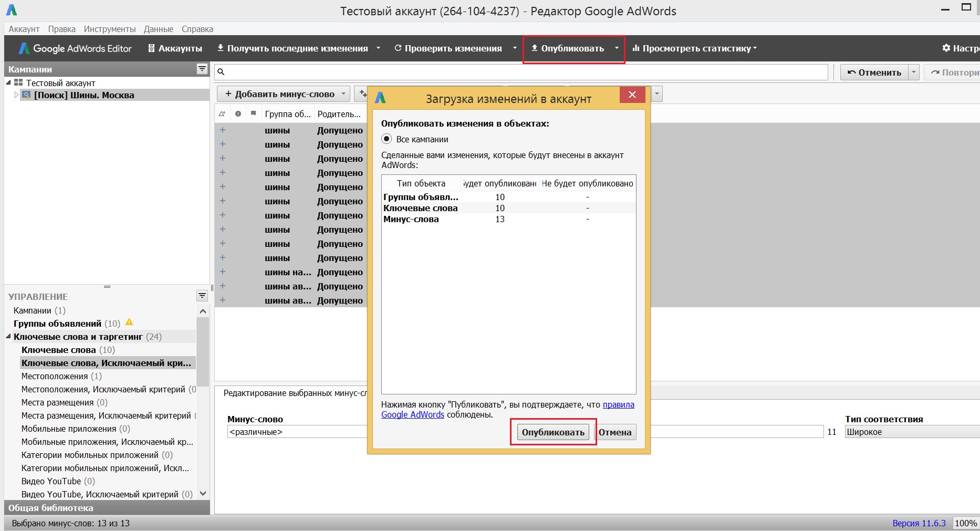The image size is (980, 531).
Task: Click filter icon in УПРАВЛЕНИЕ panel header
Action: point(202,296)
